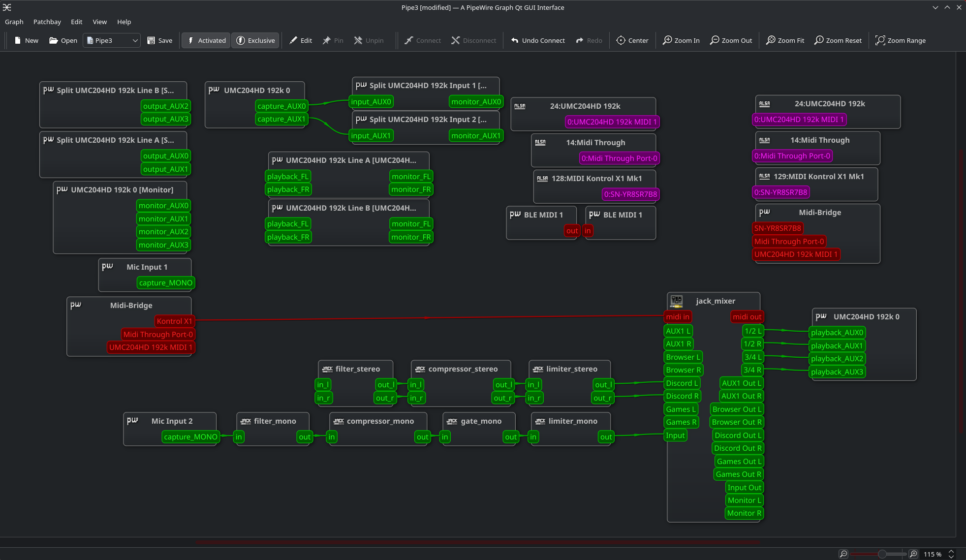The height and width of the screenshot is (560, 966).
Task: Toggle Edit mode in toolbar
Action: pos(301,40)
